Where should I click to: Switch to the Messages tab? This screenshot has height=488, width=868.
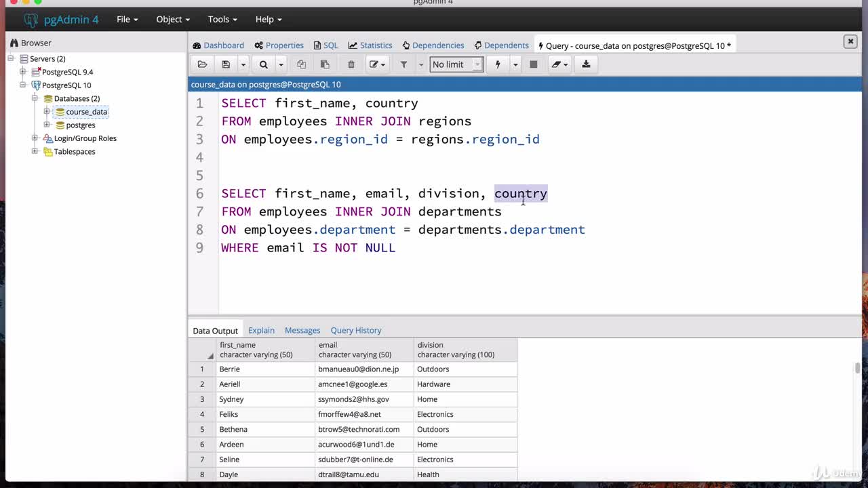click(302, 330)
